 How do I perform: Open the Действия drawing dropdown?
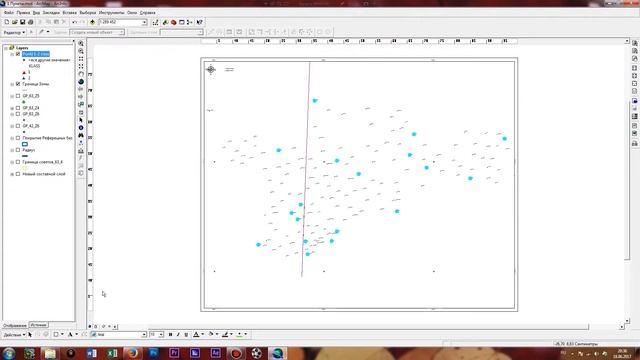(14, 335)
